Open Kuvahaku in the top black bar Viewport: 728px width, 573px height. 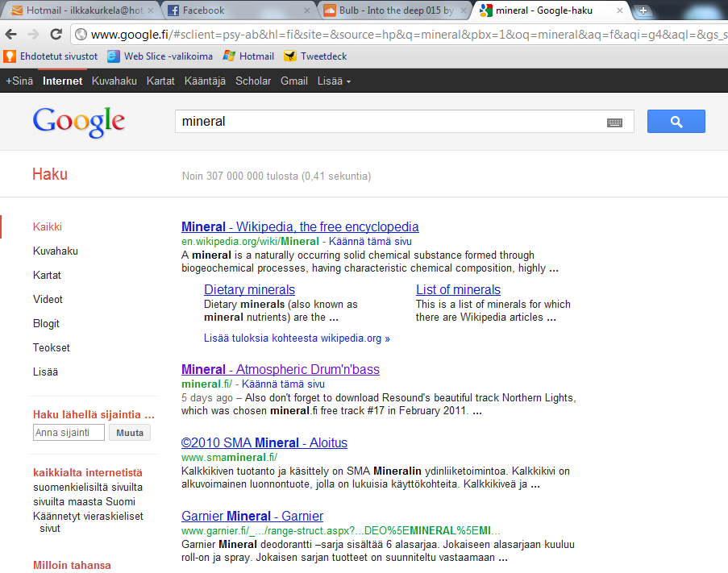pyautogui.click(x=114, y=81)
